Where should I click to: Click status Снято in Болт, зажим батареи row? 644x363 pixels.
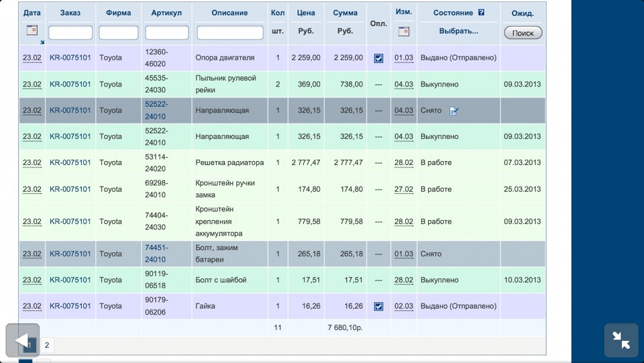[431, 254]
